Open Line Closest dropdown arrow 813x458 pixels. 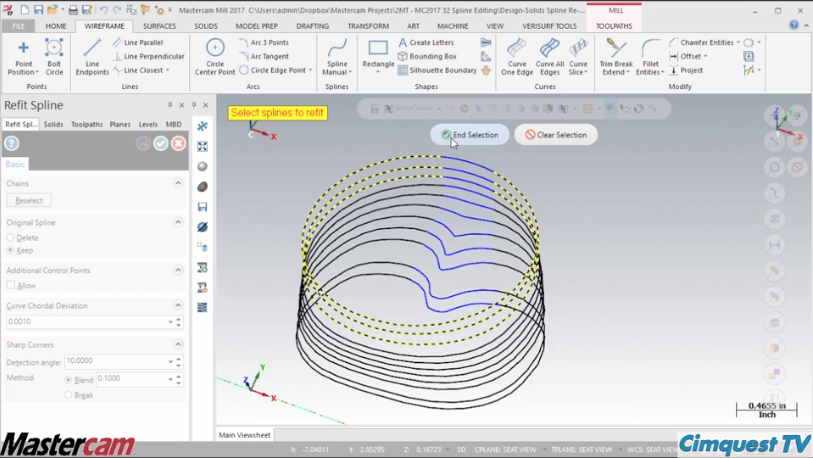click(x=167, y=70)
